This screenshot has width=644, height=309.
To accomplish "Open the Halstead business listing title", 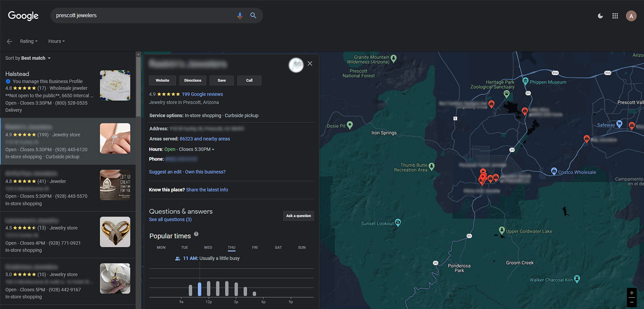I will pyautogui.click(x=17, y=74).
